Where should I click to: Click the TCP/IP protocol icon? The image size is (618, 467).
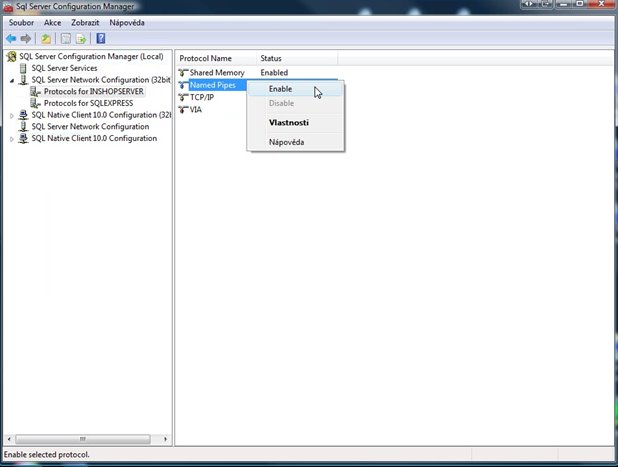tap(183, 97)
